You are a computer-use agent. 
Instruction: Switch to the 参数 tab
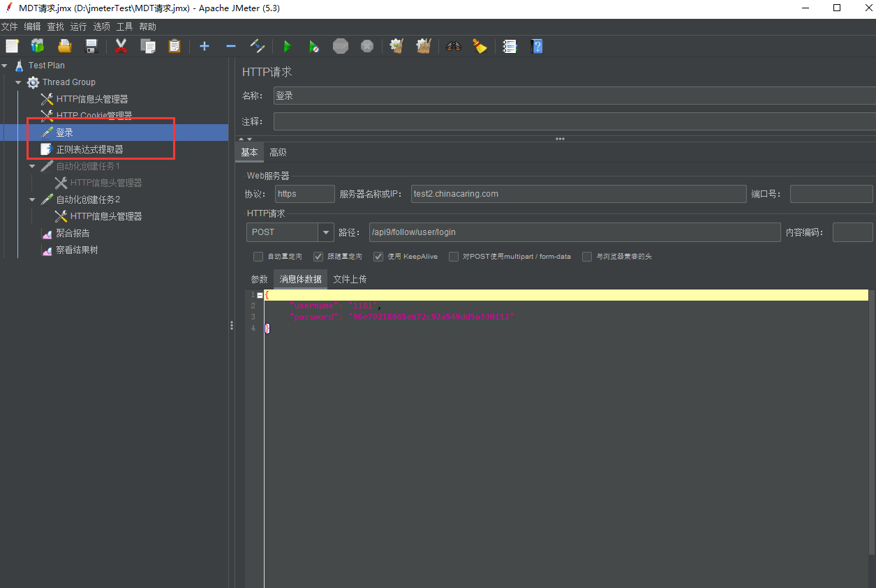click(x=259, y=279)
